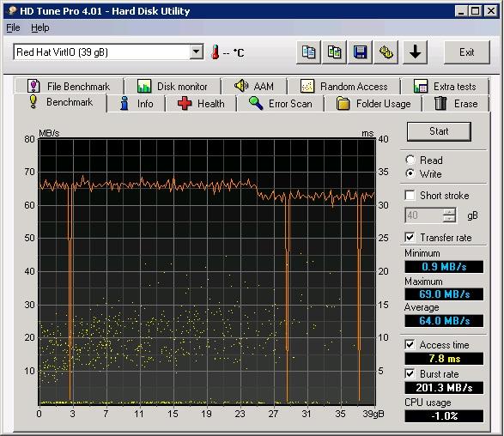The width and height of the screenshot is (504, 436).
Task: Click the thermometer temperature icon
Action: [x=215, y=52]
